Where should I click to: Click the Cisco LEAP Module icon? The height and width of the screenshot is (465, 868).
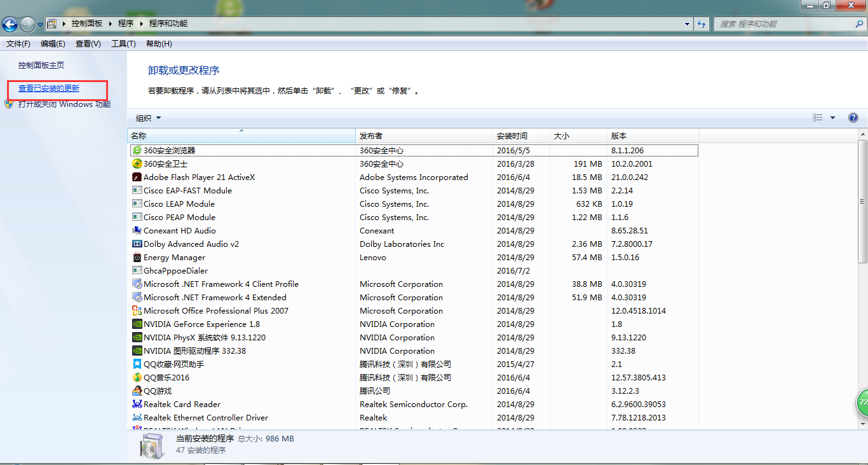pyautogui.click(x=137, y=204)
